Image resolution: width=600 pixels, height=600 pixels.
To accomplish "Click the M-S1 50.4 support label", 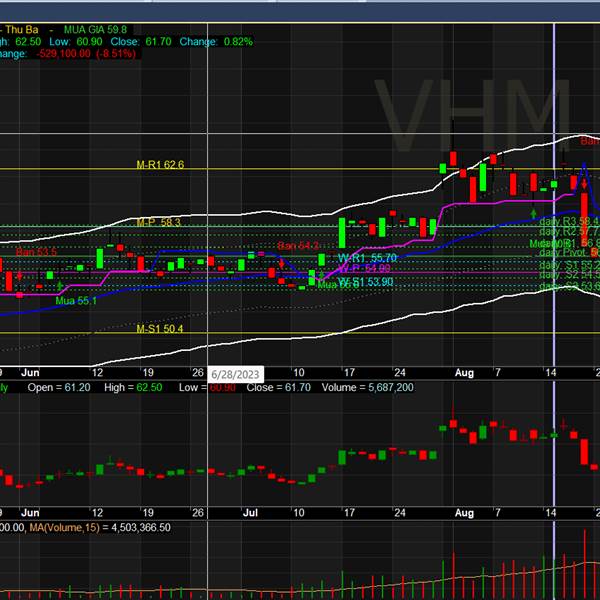I will [x=160, y=329].
